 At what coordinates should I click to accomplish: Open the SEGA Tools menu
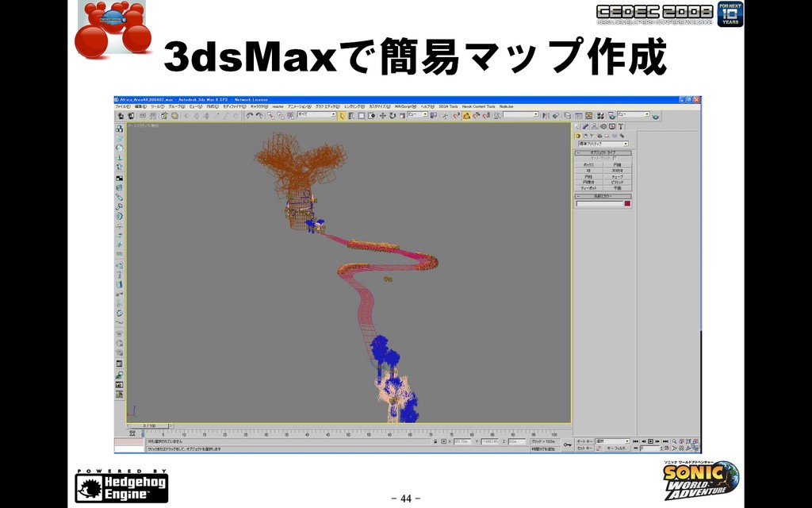(448, 106)
